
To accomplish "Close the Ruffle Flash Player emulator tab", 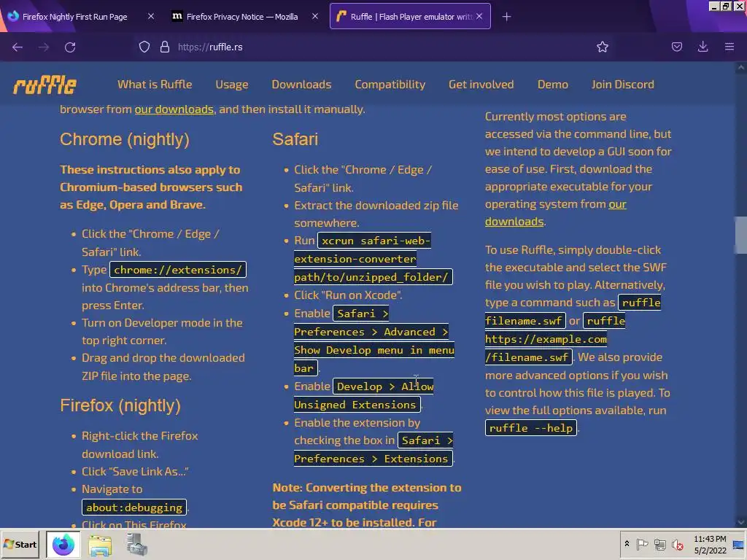I will pyautogui.click(x=479, y=16).
